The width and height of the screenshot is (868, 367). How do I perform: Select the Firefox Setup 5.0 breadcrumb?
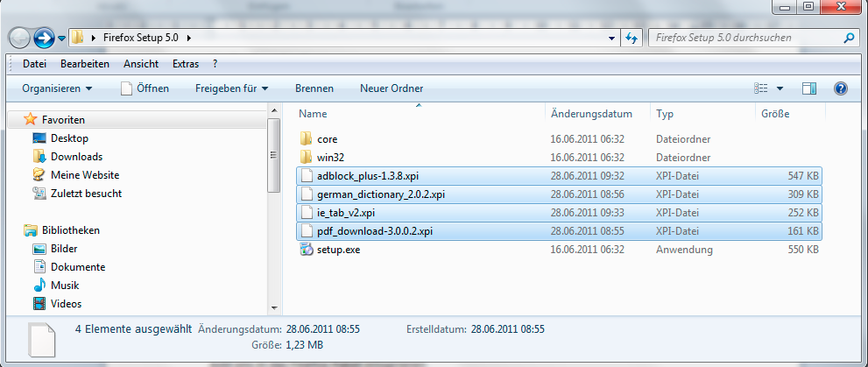(x=141, y=39)
